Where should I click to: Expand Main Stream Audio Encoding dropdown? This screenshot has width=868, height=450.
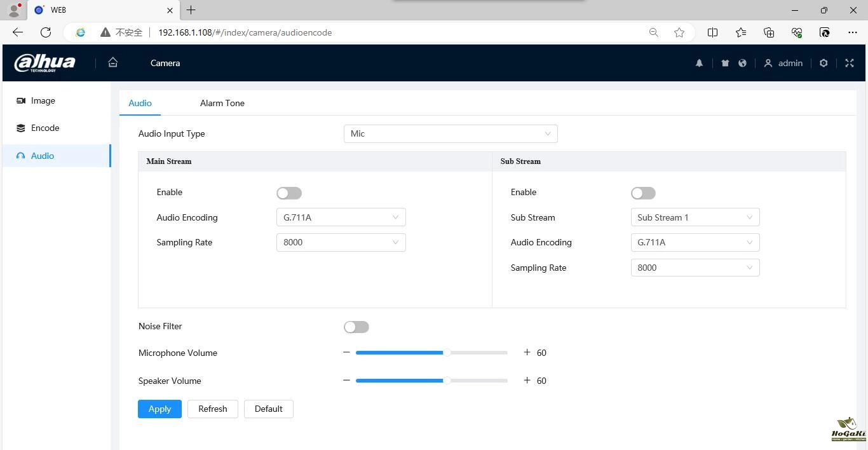tap(341, 217)
